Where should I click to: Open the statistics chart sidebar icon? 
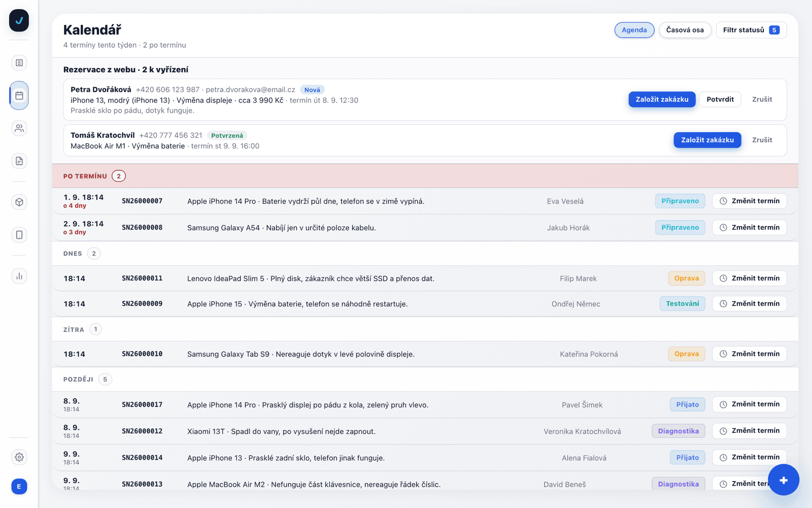(19, 276)
